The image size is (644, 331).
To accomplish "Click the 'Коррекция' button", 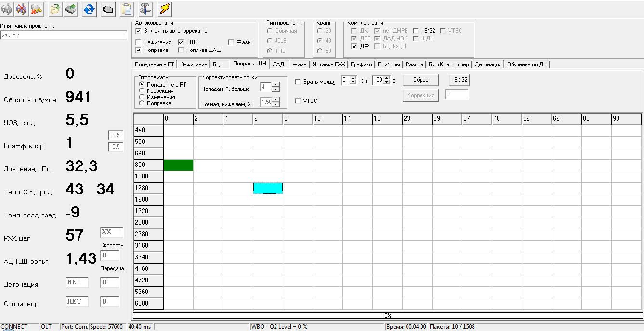I will (421, 95).
